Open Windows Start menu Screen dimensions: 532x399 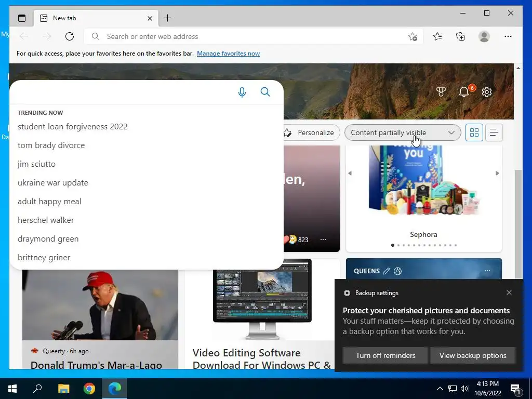click(x=12, y=389)
